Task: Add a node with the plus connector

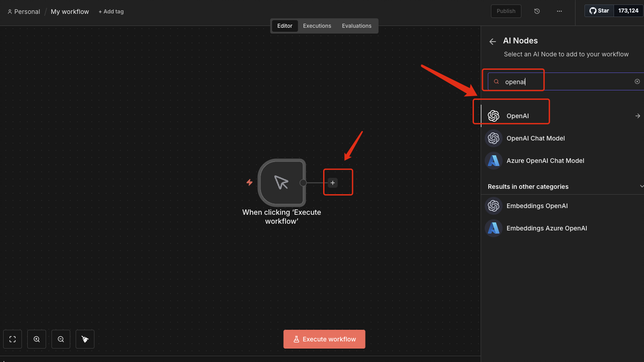Action: 333,183
